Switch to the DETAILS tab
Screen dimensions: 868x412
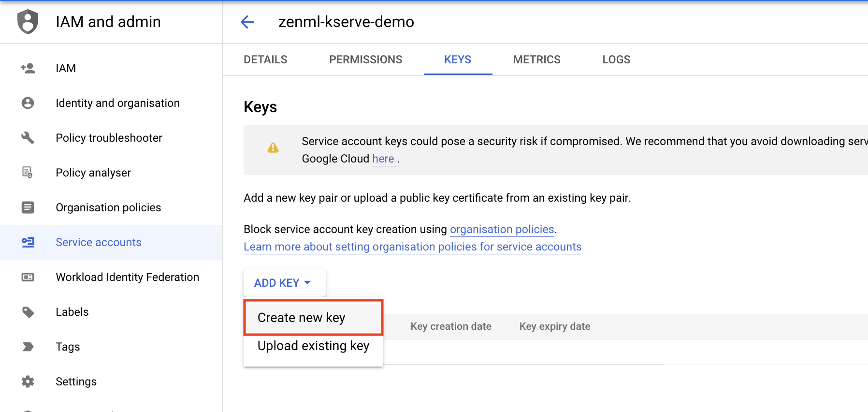tap(265, 59)
